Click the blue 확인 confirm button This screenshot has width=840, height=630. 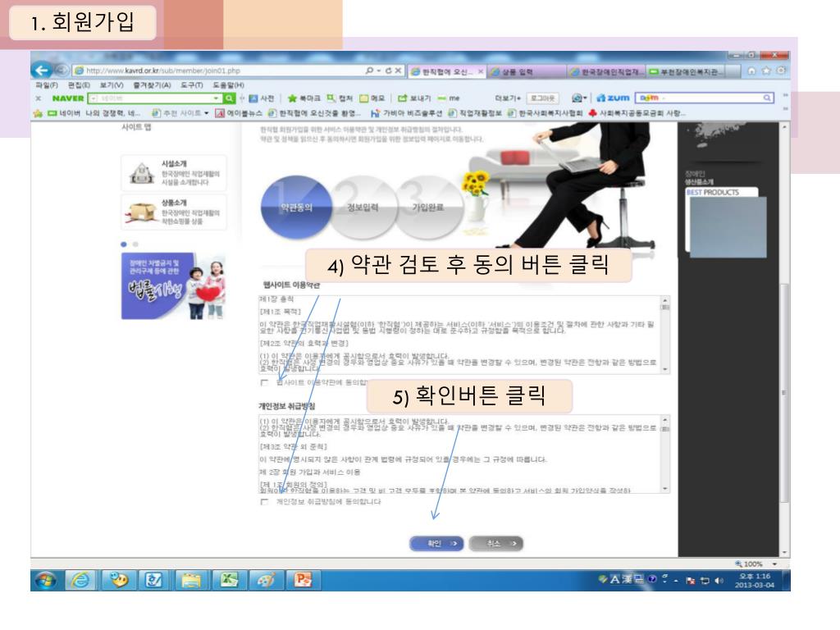point(436,543)
